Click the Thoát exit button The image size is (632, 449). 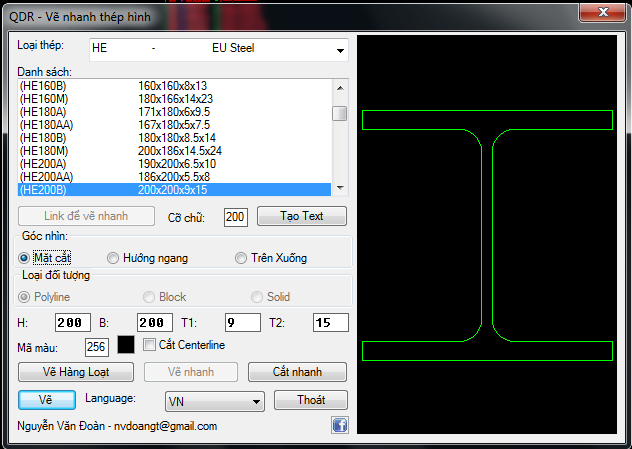tap(311, 400)
